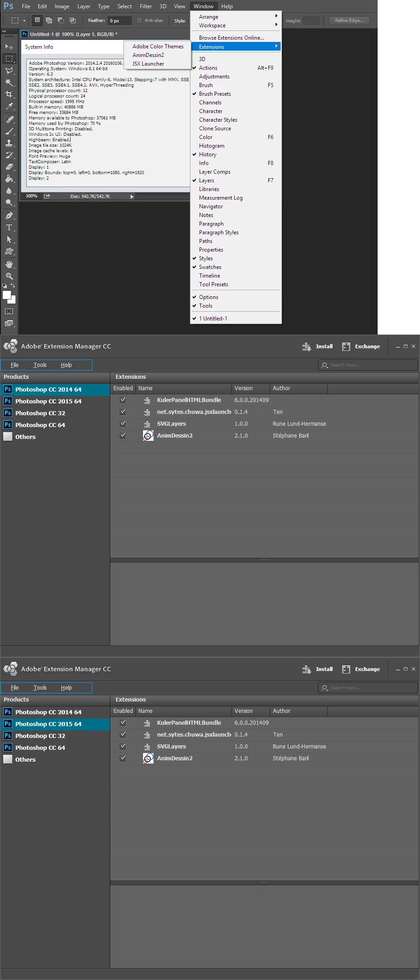Open the tool preset picker arrow beside marquee icon
This screenshot has width=420, height=980.
point(24,21)
